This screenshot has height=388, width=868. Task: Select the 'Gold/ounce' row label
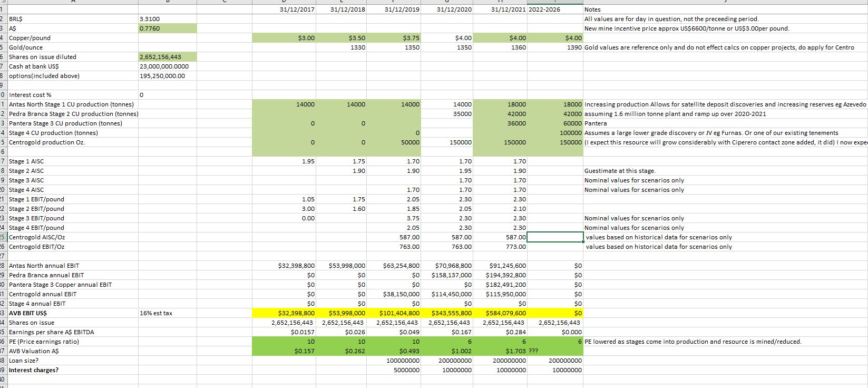(x=26, y=47)
